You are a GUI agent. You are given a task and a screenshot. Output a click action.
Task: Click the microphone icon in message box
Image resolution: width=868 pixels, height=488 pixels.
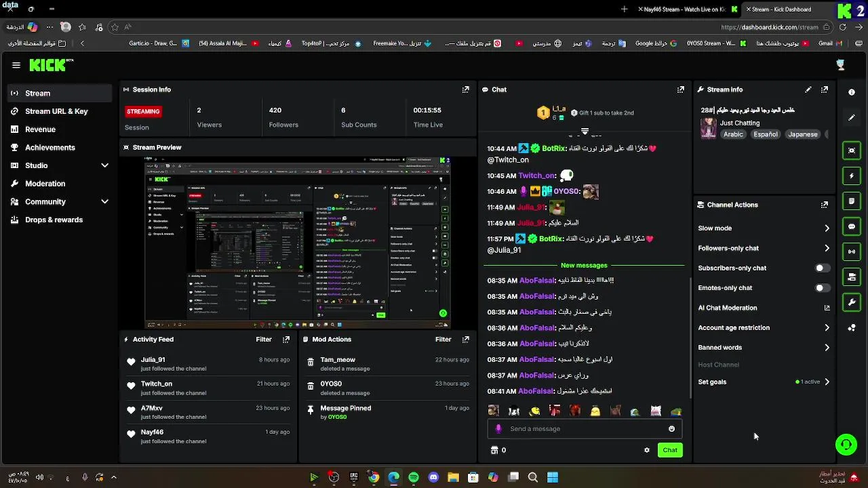499,429
